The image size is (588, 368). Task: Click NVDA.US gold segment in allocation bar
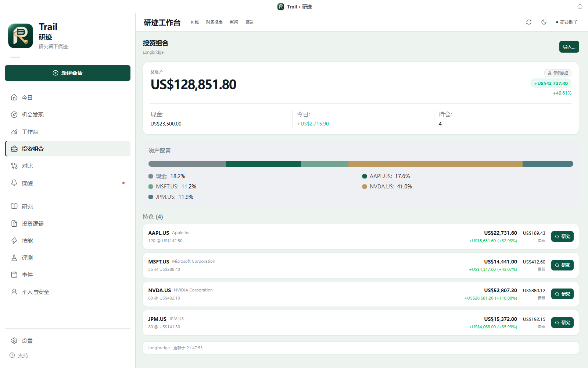(x=435, y=164)
